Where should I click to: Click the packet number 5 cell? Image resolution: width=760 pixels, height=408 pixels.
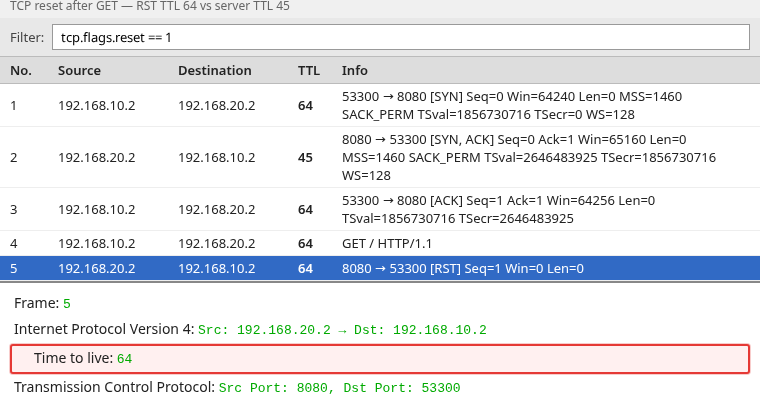tap(14, 269)
